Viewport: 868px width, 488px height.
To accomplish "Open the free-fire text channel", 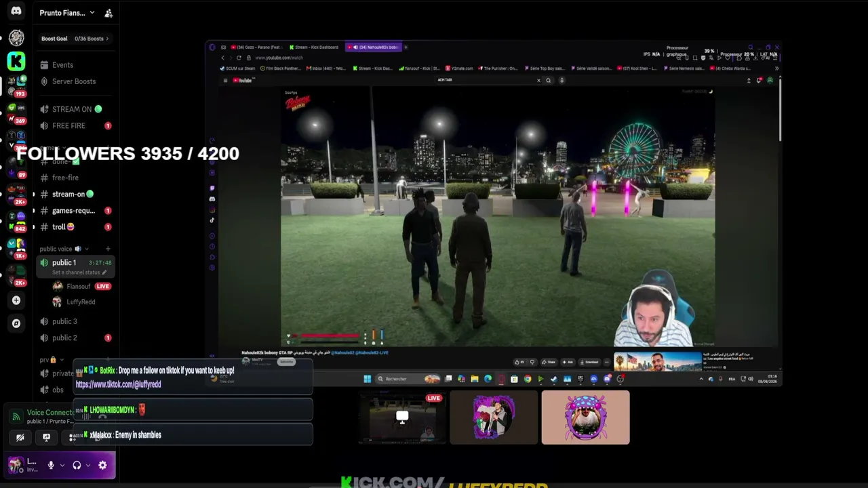I will (x=76, y=178).
